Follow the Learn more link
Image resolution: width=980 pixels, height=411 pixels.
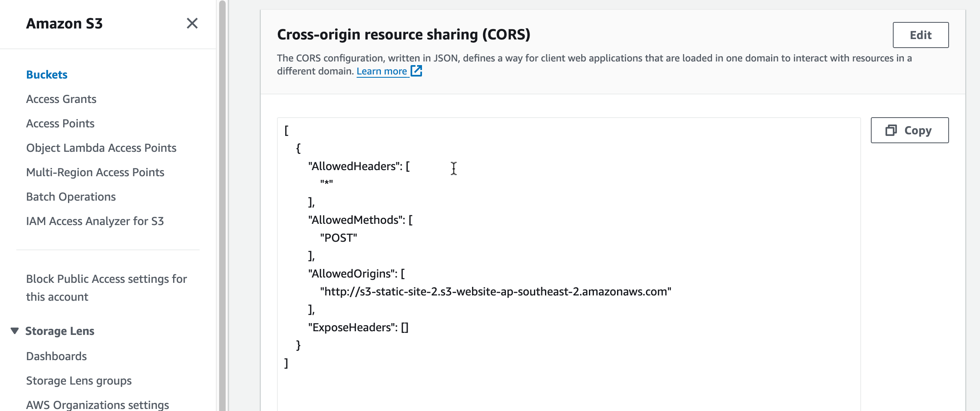[x=382, y=71]
